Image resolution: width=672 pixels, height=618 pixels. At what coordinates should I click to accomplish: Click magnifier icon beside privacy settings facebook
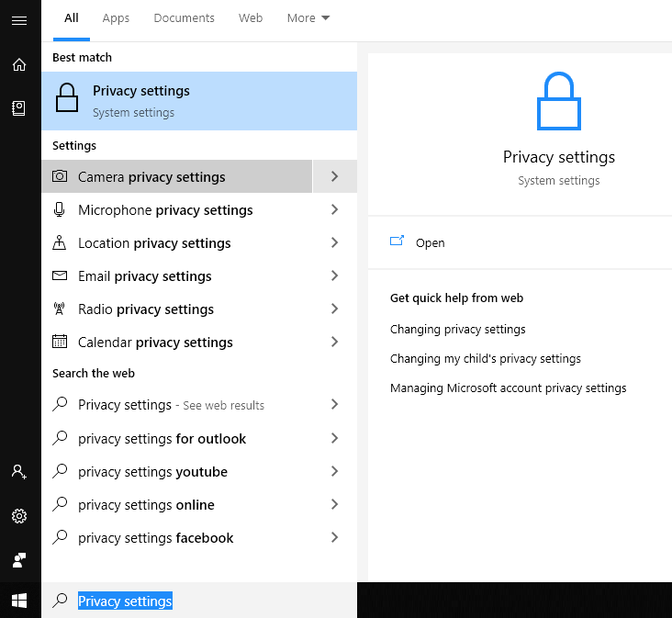click(60, 537)
